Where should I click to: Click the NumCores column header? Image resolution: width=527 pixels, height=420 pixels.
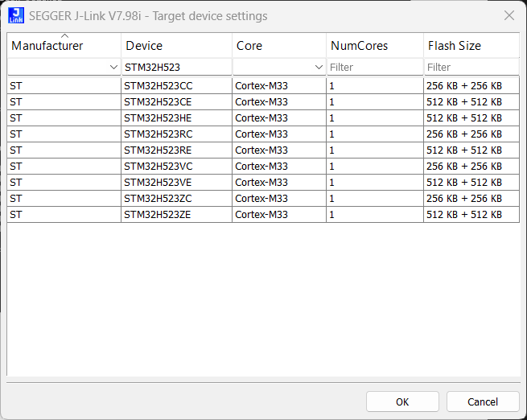click(375, 46)
